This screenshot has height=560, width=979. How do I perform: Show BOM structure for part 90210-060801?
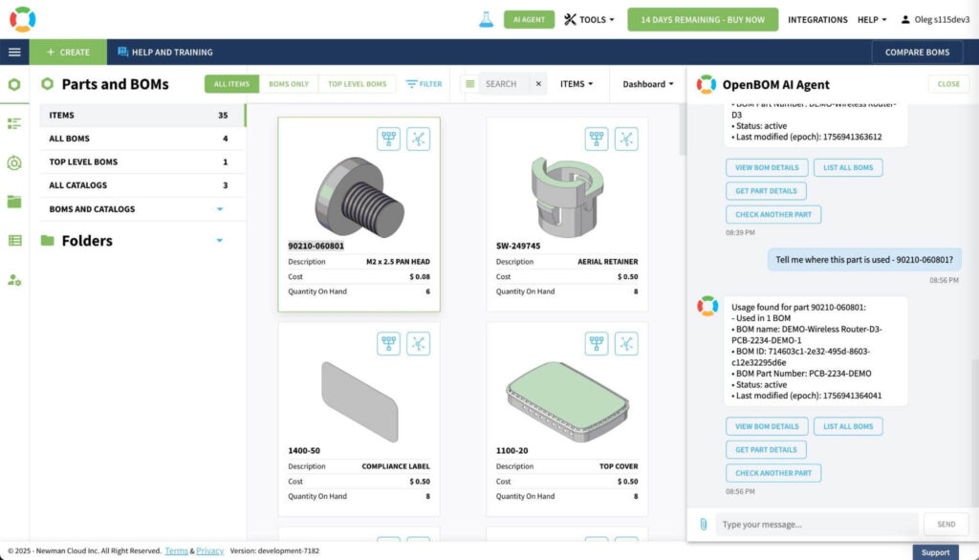388,139
